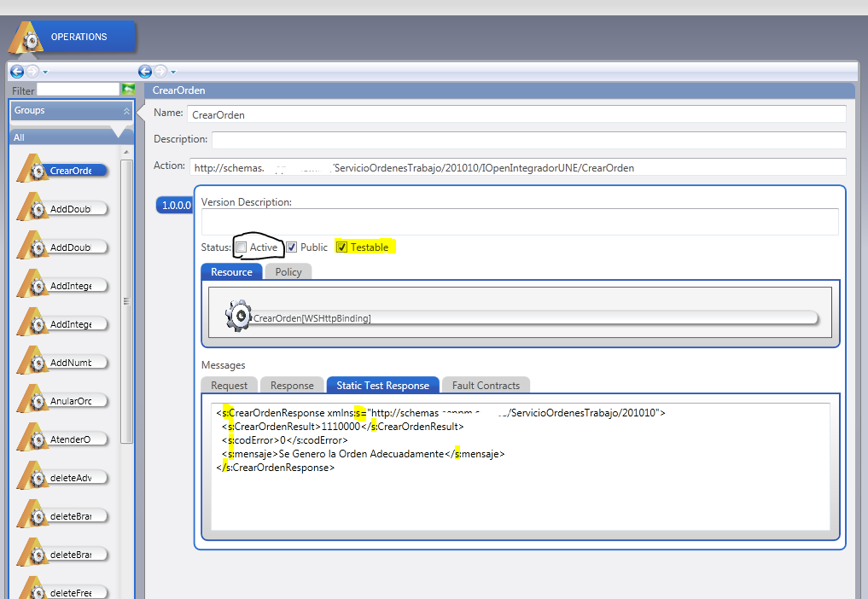Click the AtenderO operation icon in the list
This screenshot has height=599, width=868.
click(32, 438)
